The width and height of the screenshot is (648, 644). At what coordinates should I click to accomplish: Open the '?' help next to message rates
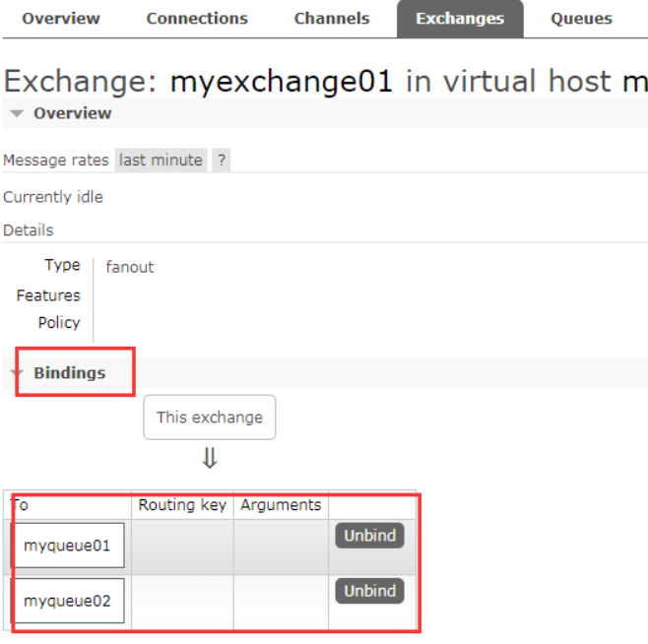coord(222,160)
